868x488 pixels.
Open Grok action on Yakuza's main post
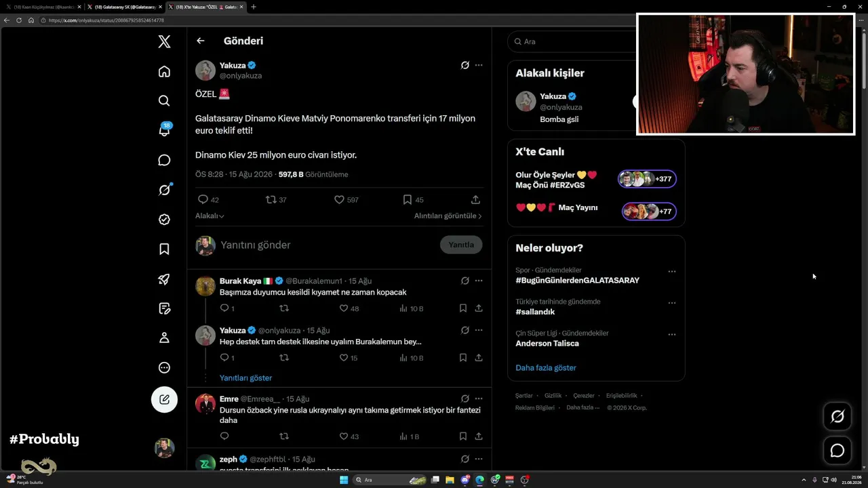coord(465,65)
